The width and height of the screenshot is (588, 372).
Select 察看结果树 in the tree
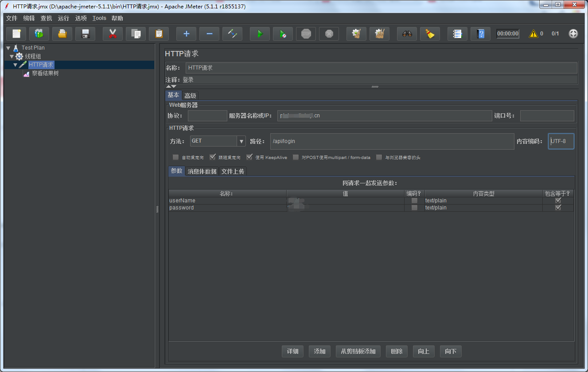click(45, 74)
